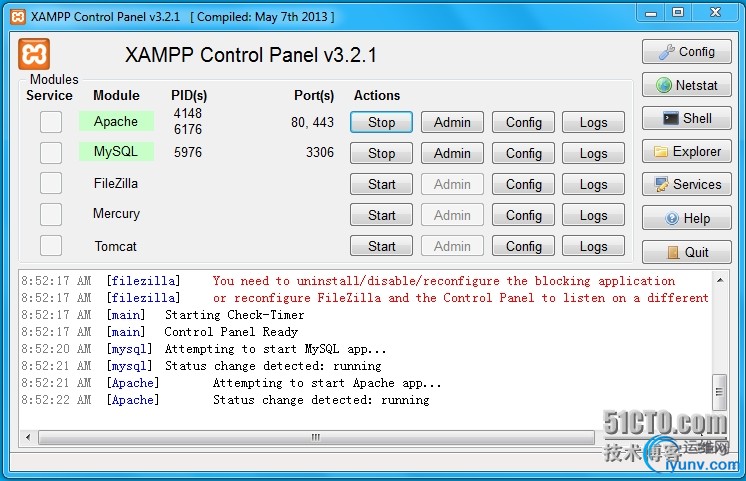Toggle MySQL service checkbox
746x481 pixels.
tap(51, 153)
